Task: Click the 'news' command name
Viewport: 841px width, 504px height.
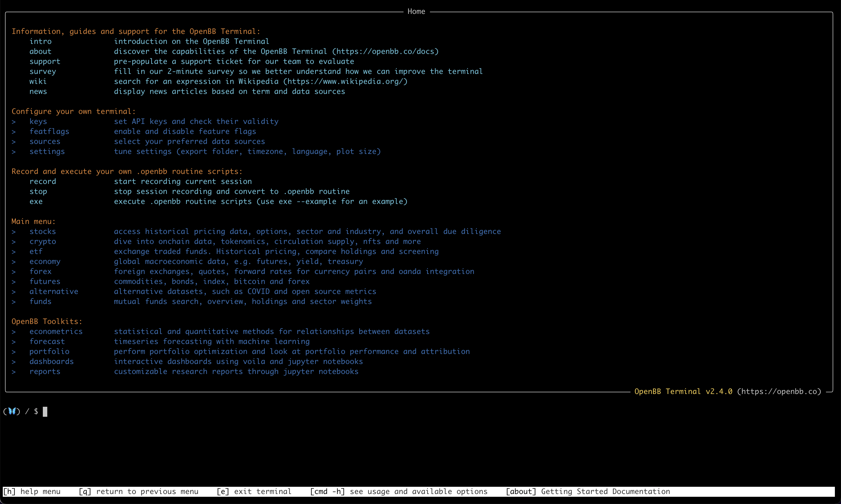Action: click(x=38, y=91)
